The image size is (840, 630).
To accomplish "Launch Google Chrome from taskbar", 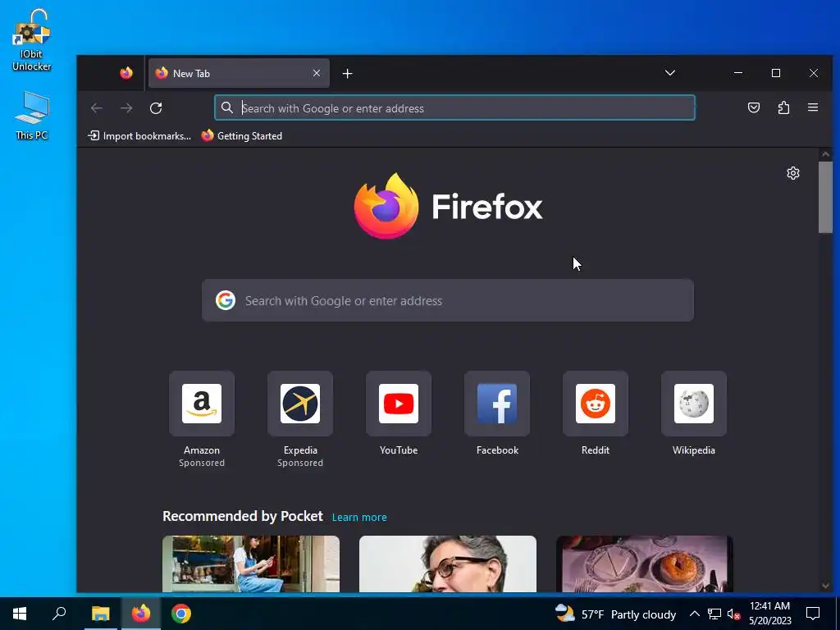I will click(x=181, y=614).
